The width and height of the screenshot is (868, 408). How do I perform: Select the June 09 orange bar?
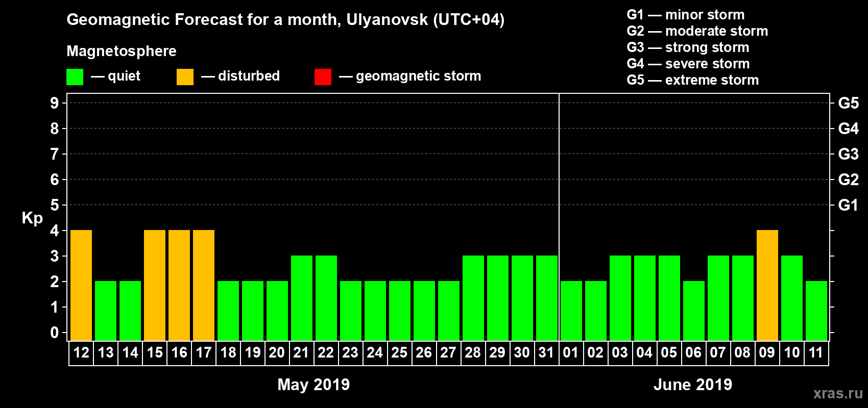pos(767,285)
